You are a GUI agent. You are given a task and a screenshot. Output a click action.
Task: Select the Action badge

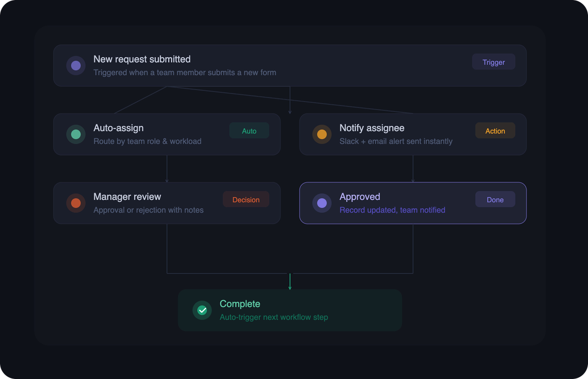coord(495,130)
